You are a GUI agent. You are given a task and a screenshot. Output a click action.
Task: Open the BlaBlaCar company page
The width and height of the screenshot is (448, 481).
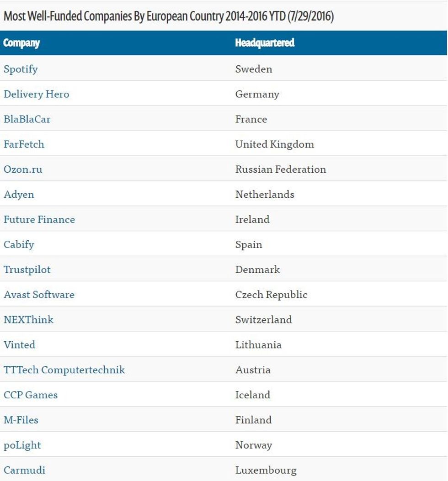pyautogui.click(x=27, y=119)
